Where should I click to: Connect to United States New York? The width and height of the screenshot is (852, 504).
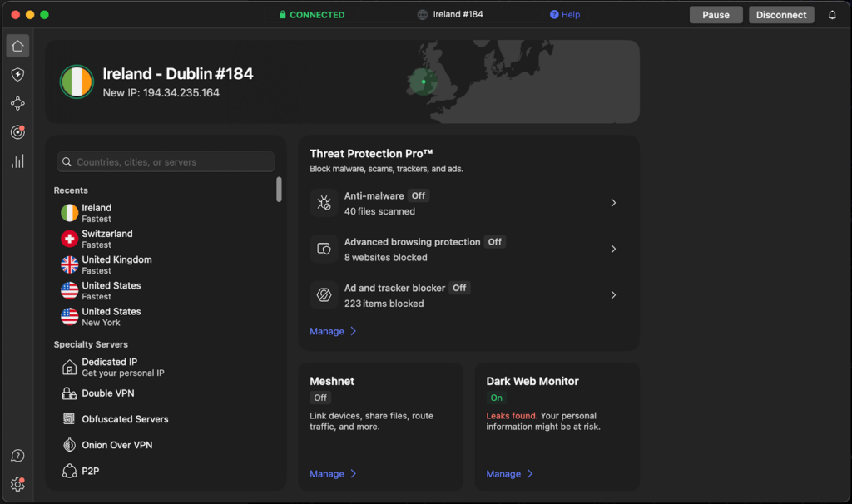[166, 317]
